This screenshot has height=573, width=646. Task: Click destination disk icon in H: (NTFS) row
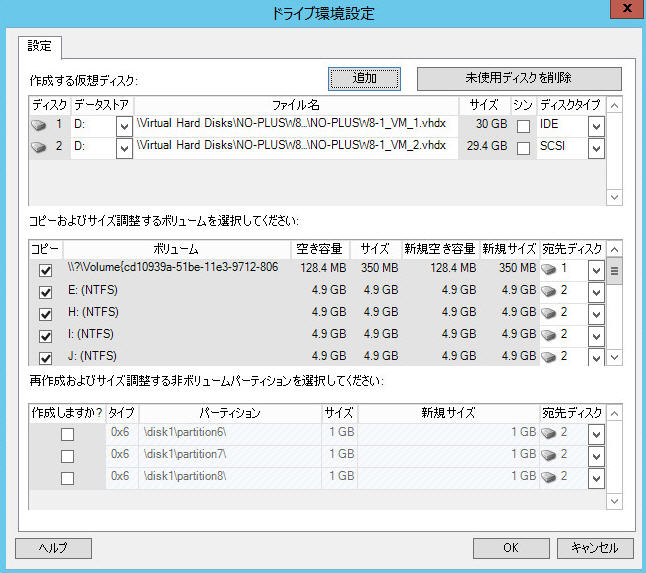tap(549, 312)
